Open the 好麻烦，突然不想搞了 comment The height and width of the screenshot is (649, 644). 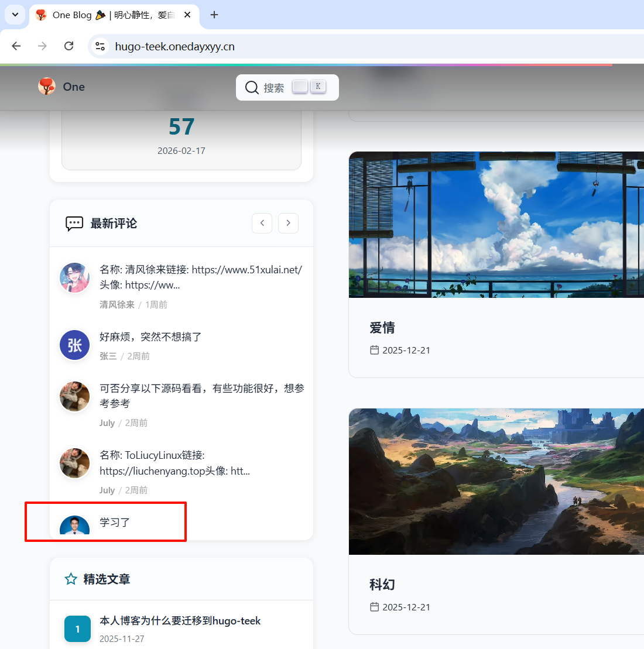(150, 337)
